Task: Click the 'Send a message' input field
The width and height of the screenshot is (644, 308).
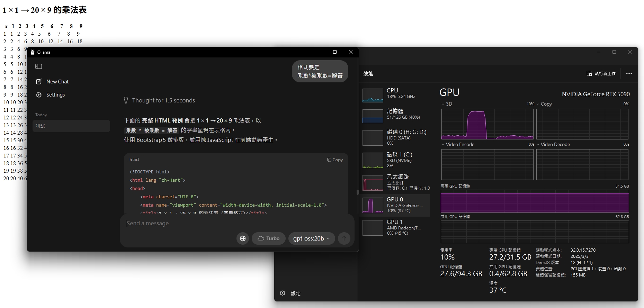Action: (x=237, y=223)
